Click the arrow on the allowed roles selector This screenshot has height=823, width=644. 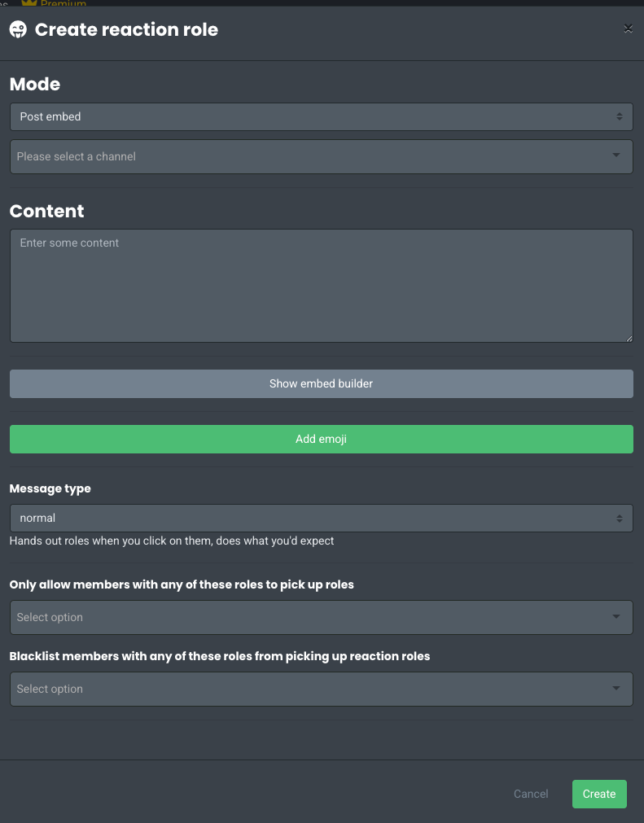pos(616,617)
